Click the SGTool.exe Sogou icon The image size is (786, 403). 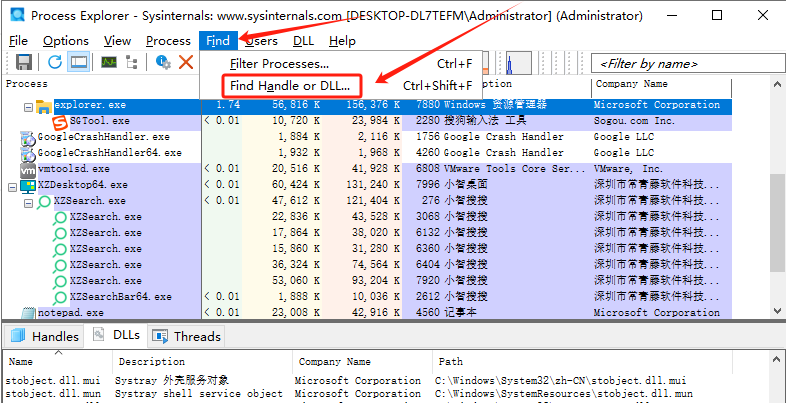pyautogui.click(x=61, y=122)
